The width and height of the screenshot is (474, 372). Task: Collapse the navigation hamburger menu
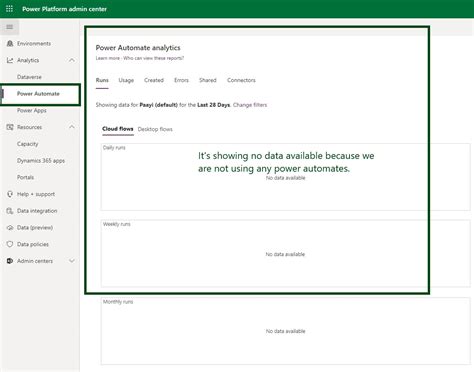coord(9,27)
